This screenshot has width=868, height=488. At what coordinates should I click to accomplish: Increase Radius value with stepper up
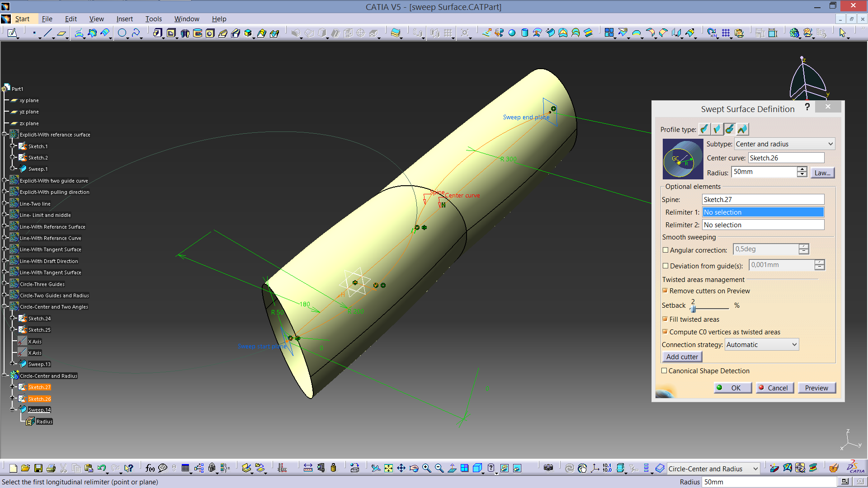802,169
